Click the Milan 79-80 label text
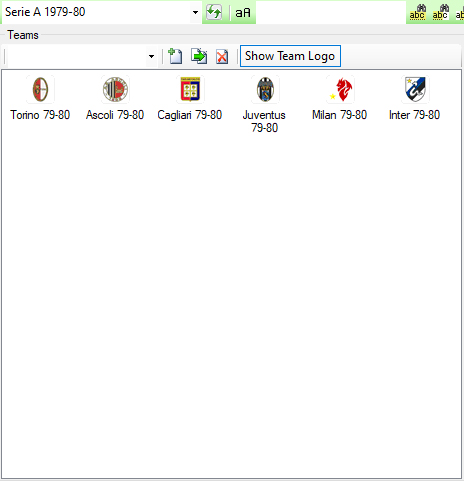The width and height of the screenshot is (464, 481). point(340,115)
